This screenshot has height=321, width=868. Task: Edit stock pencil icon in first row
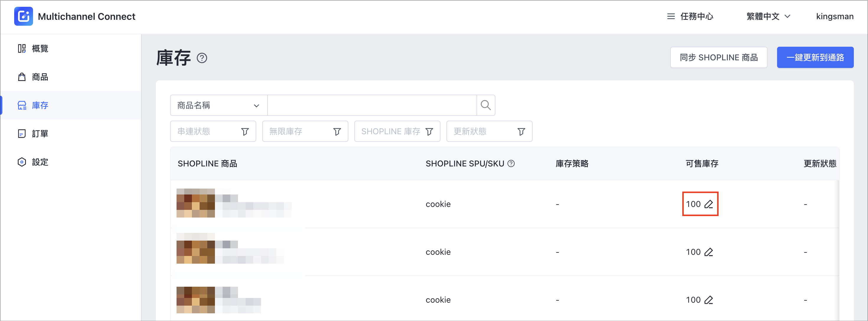point(709,204)
